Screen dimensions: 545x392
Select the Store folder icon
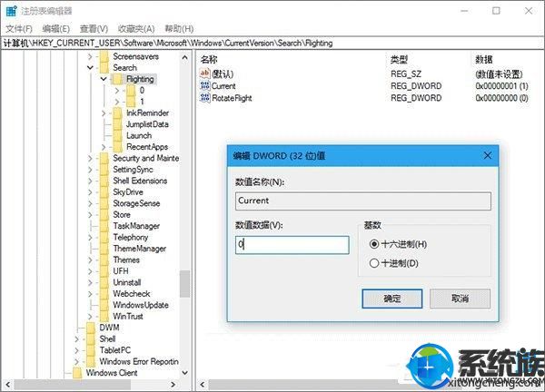[x=104, y=214]
